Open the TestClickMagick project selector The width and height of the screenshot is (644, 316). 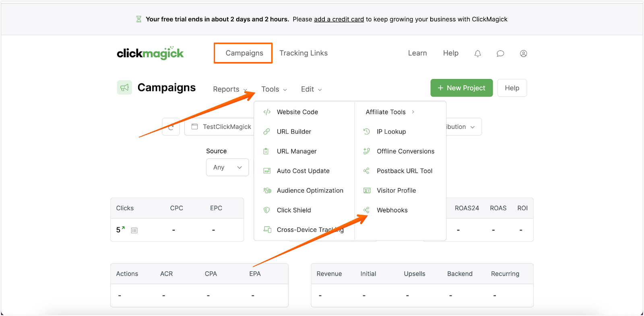coord(221,127)
